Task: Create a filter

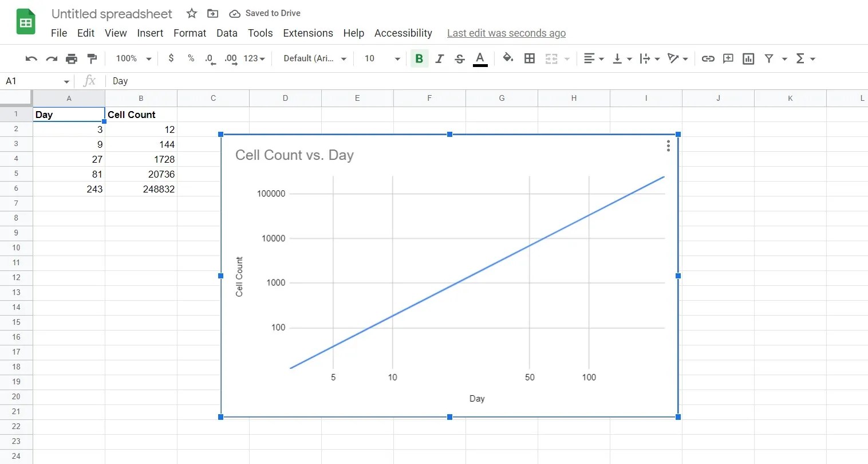Action: [770, 58]
